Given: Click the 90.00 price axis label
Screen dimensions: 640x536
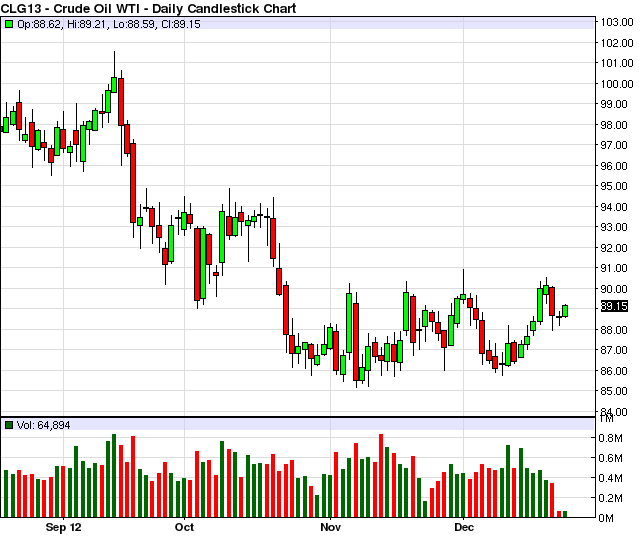Looking at the screenshot, I should tap(614, 289).
